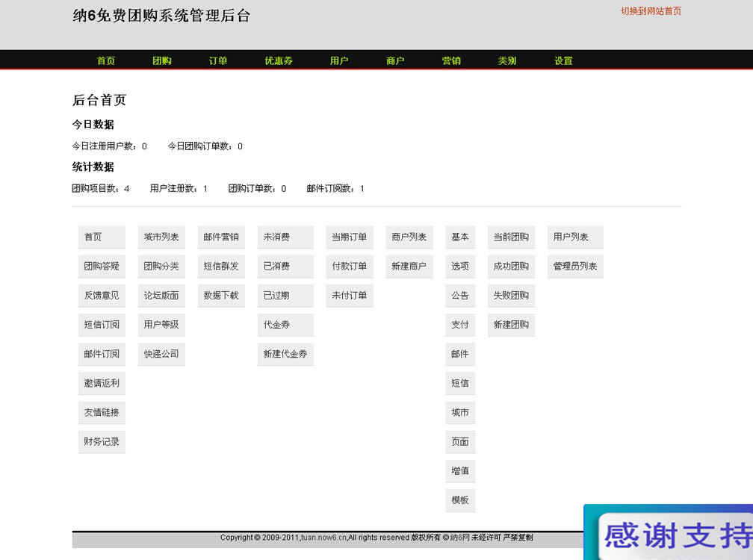Click the 今日注册用户数：0 text
The width and height of the screenshot is (753, 560).
(x=110, y=146)
